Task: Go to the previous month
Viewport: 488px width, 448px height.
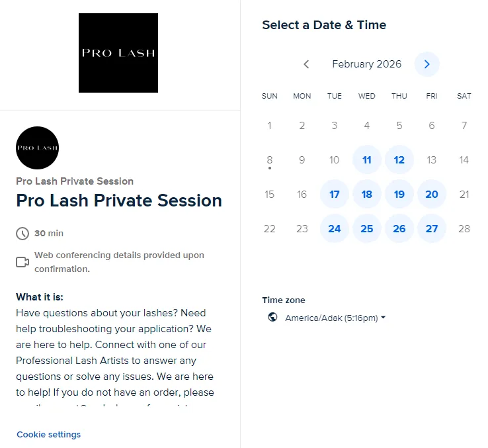Action: point(306,64)
